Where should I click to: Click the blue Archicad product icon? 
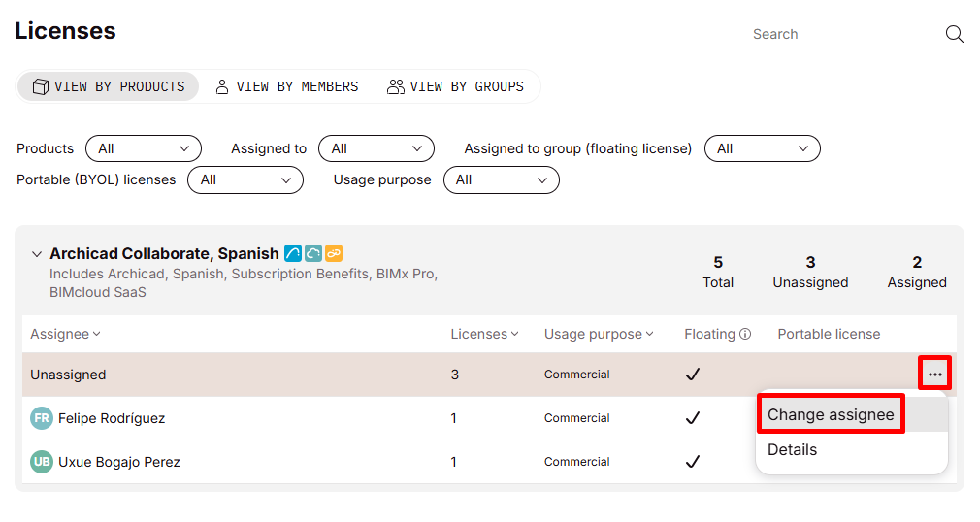tap(293, 253)
